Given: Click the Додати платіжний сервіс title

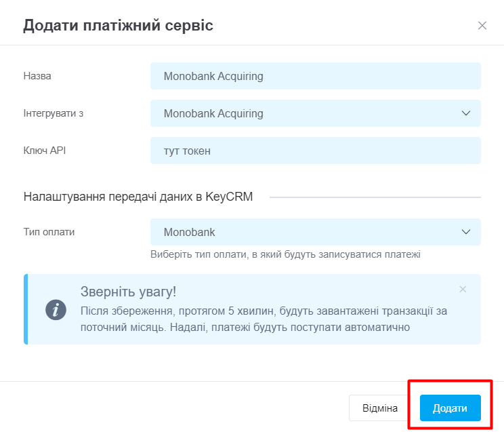Looking at the screenshot, I should (118, 25).
